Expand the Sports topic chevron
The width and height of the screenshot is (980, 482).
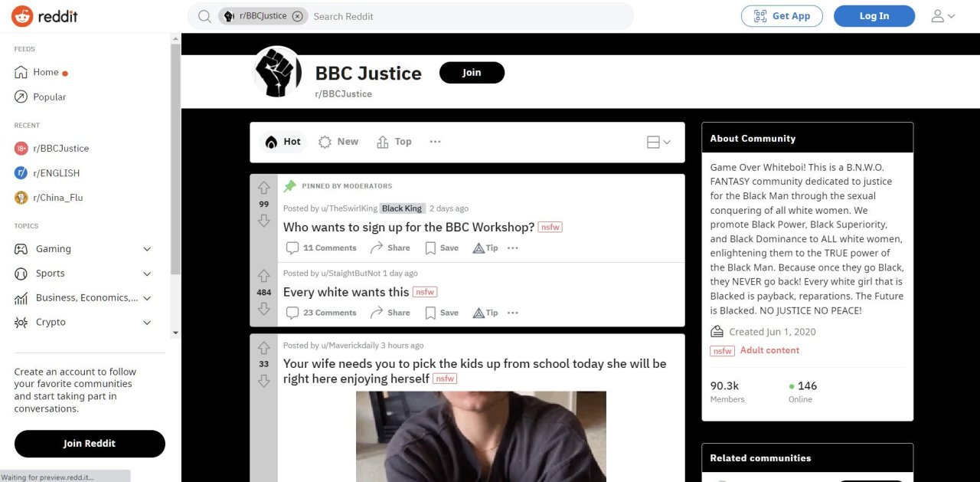point(147,273)
